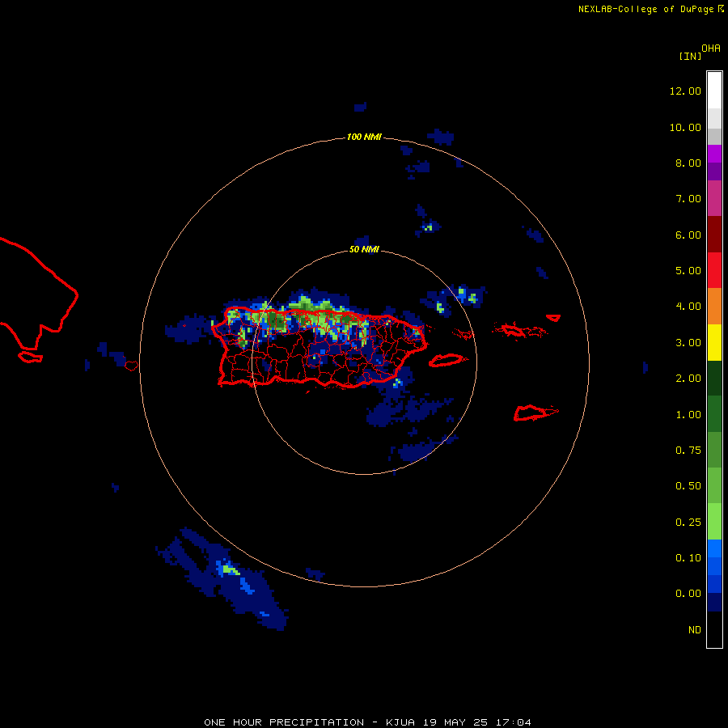This screenshot has height=728, width=728.
Task: Select the bright magenta legend swatch
Action: click(x=714, y=154)
